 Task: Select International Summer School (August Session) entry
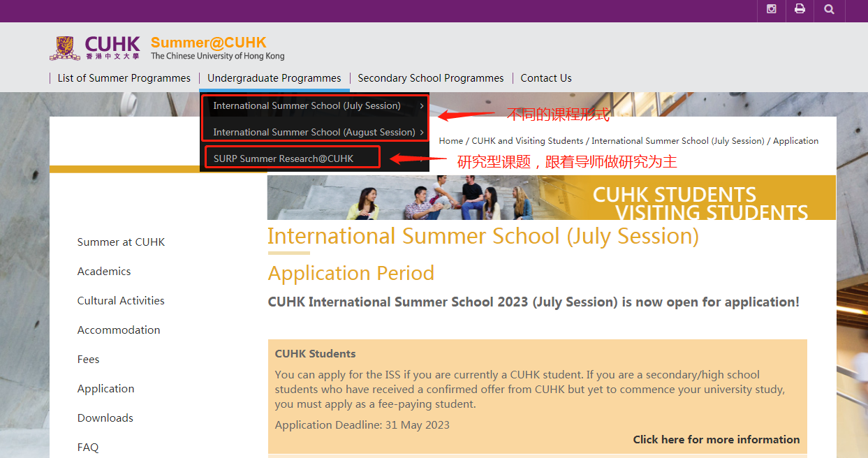(314, 132)
